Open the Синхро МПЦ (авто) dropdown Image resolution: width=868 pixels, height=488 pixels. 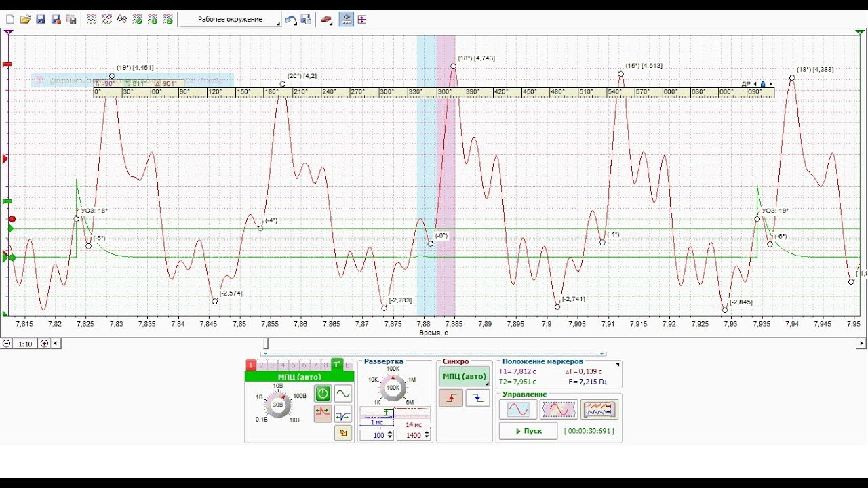pyautogui.click(x=465, y=377)
